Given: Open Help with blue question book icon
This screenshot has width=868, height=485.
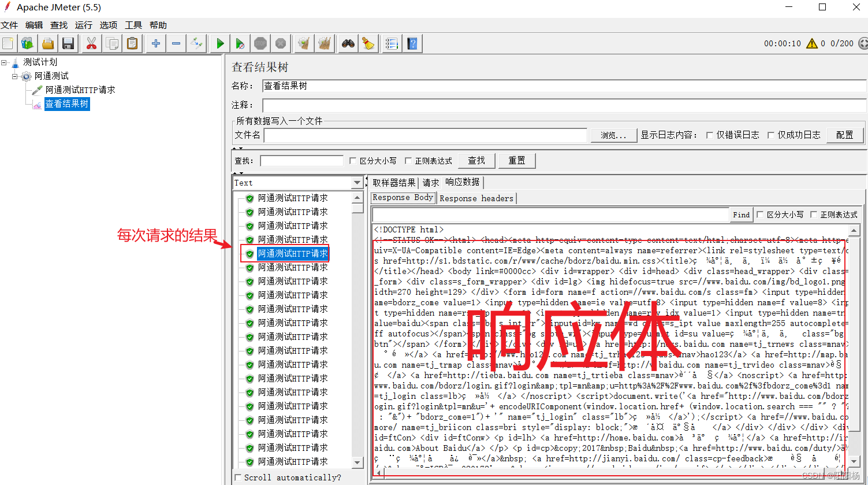Looking at the screenshot, I should pos(412,43).
